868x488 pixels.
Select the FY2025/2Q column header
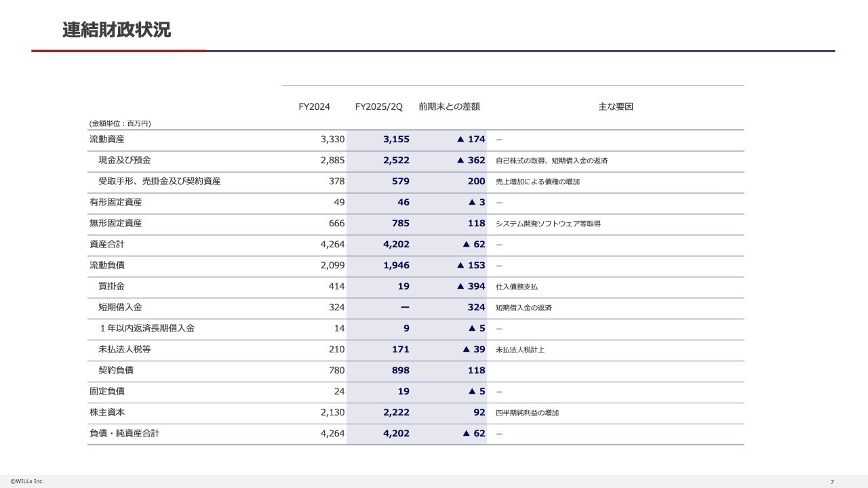pyautogui.click(x=379, y=107)
